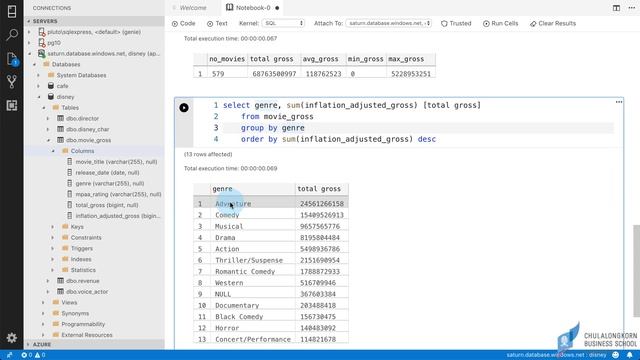Screen dimensions: 640x360
Task: Select the Columns folder
Action: 82,151
